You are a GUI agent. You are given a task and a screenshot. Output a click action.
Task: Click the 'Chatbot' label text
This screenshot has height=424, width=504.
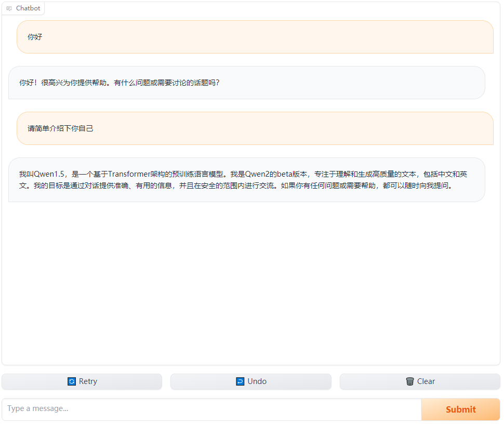click(x=28, y=8)
